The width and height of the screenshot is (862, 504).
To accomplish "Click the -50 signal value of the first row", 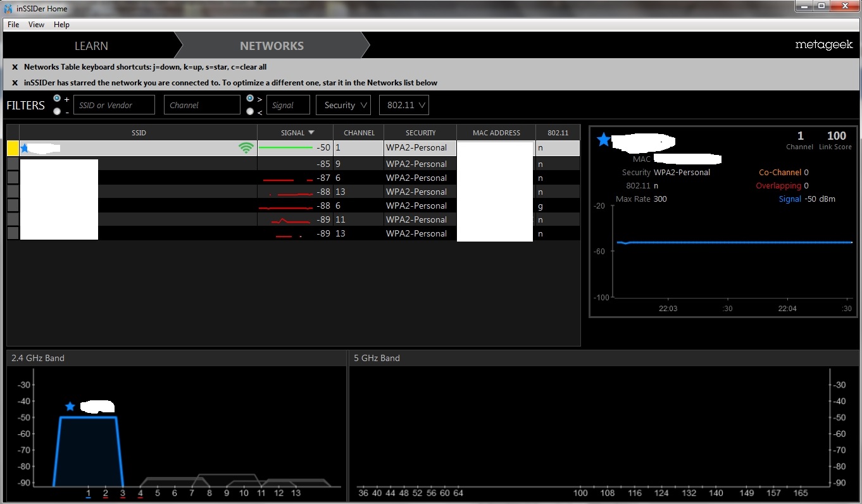I will click(x=324, y=147).
